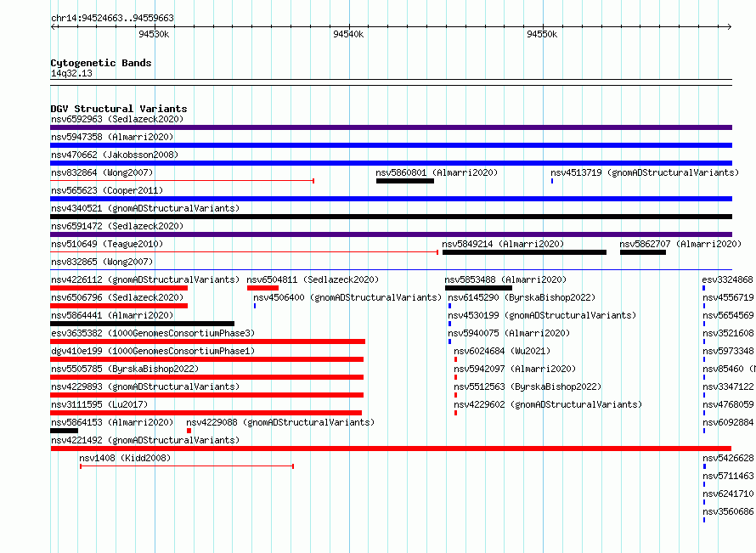Click nsv6591472 (Sedlazeck2020) label
Image resolution: width=756 pixels, height=553 pixels.
point(117,226)
